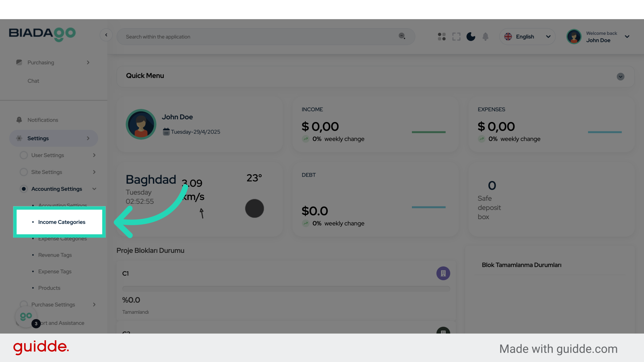Go to Products in Accounting Settings
644x362 pixels.
(x=49, y=288)
